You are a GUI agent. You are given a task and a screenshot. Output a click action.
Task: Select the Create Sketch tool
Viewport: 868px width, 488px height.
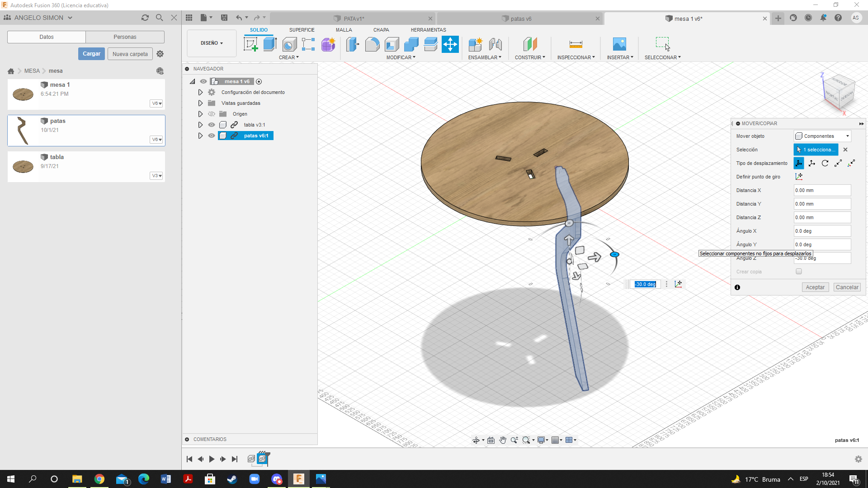[x=250, y=44]
